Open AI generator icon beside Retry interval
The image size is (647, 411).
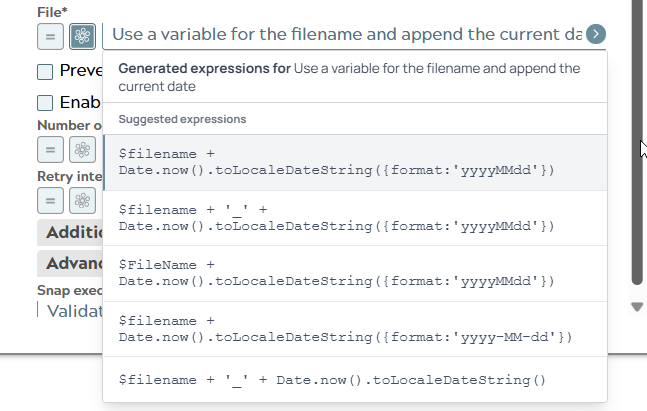82,199
